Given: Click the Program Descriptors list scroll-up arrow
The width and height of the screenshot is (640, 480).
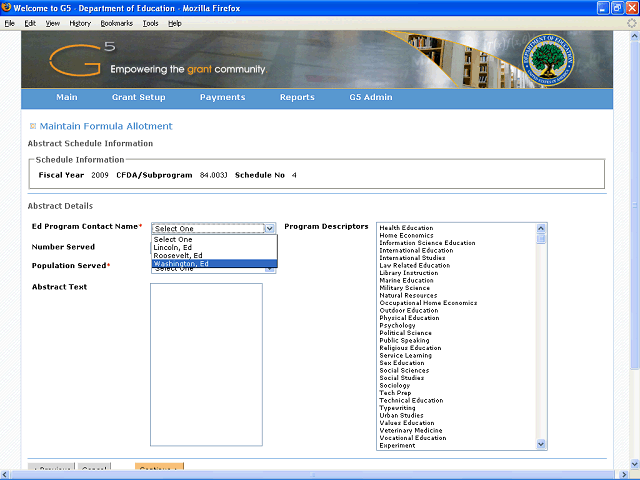Looking at the screenshot, I should pos(542,228).
